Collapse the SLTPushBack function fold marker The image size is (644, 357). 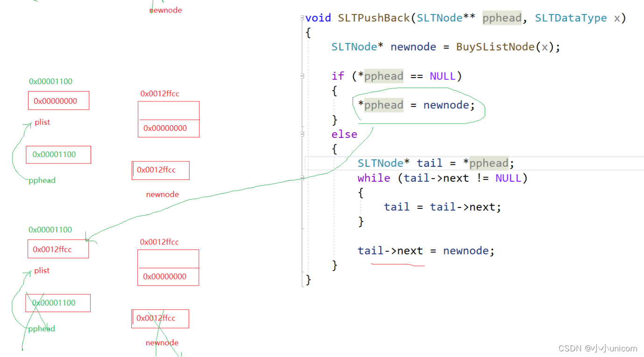coord(303,18)
